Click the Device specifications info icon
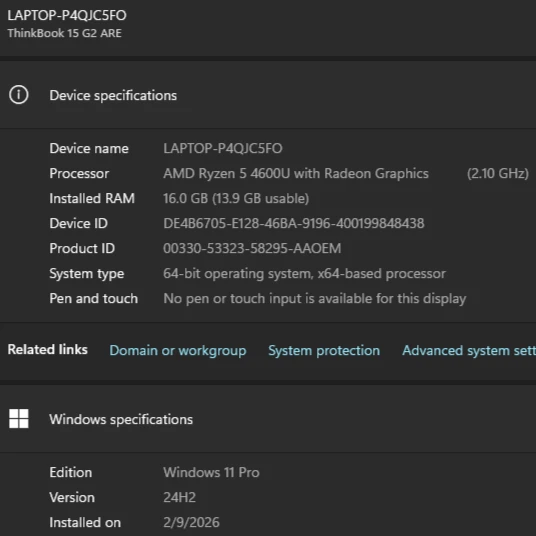Viewport: 536px width, 536px height. click(19, 95)
